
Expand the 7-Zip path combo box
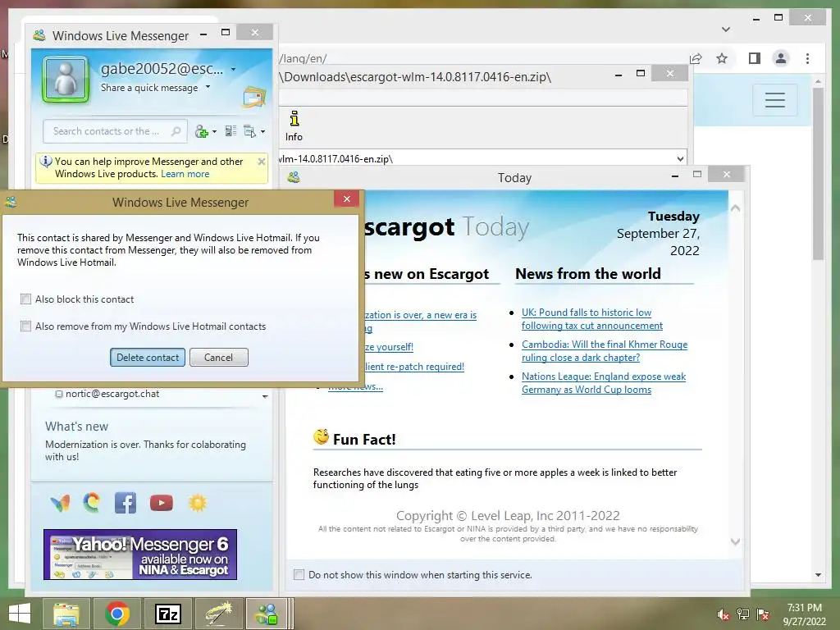[x=680, y=159]
